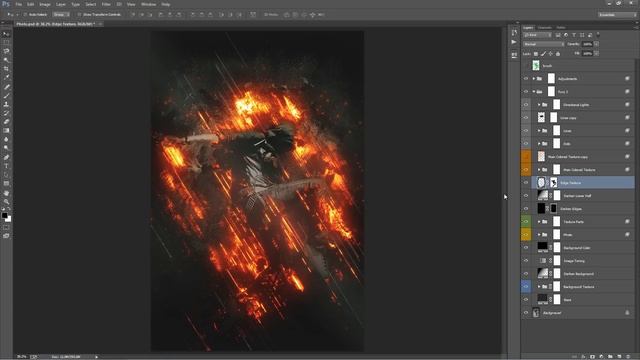Expand the Main Colored Texture group

[539, 170]
